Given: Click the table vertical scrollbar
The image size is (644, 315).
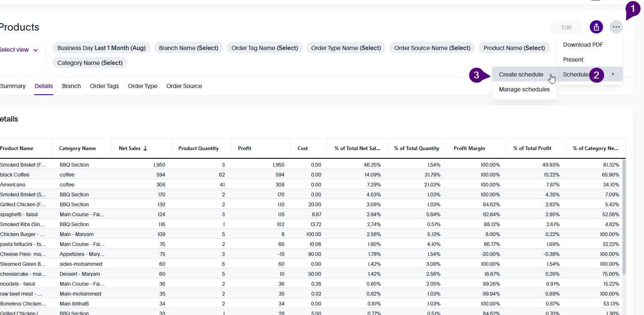Looking at the screenshot, I should (x=624, y=215).
